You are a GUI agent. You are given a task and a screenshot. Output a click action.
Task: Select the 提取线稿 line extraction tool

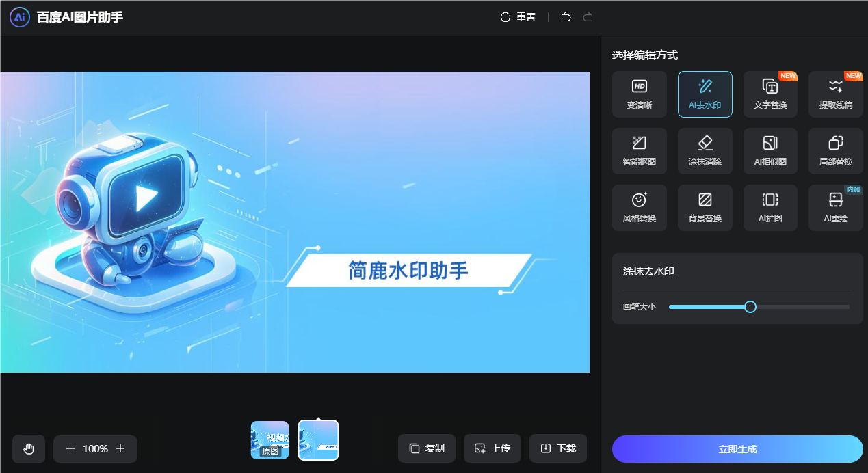(835, 94)
